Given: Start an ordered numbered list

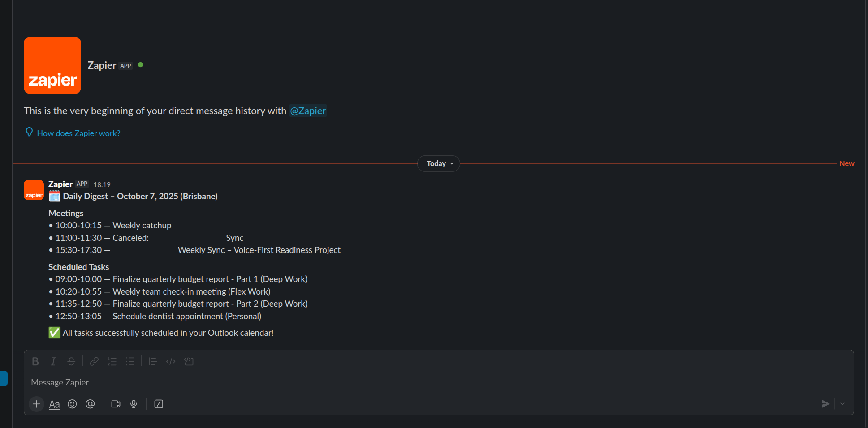Looking at the screenshot, I should [x=112, y=361].
